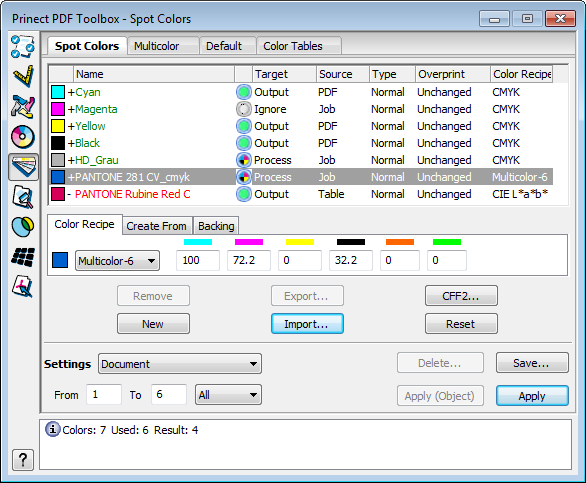Select the yellow ruler checkmark preflight tool

[x=23, y=76]
